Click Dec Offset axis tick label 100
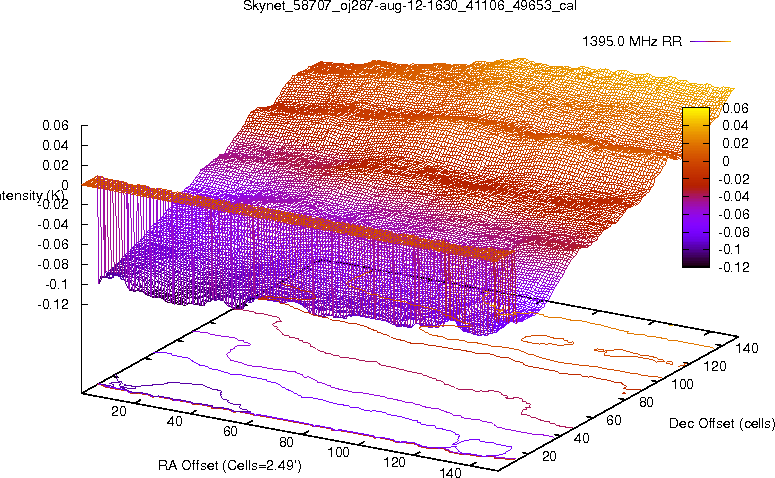The width and height of the screenshot is (775, 478). pyautogui.click(x=682, y=385)
